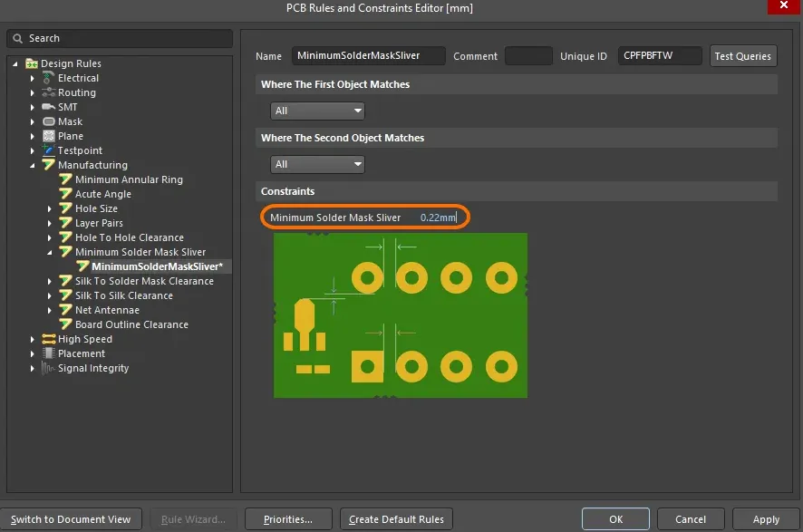Click the Electrical category icon
The image size is (803, 532).
pyautogui.click(x=49, y=78)
